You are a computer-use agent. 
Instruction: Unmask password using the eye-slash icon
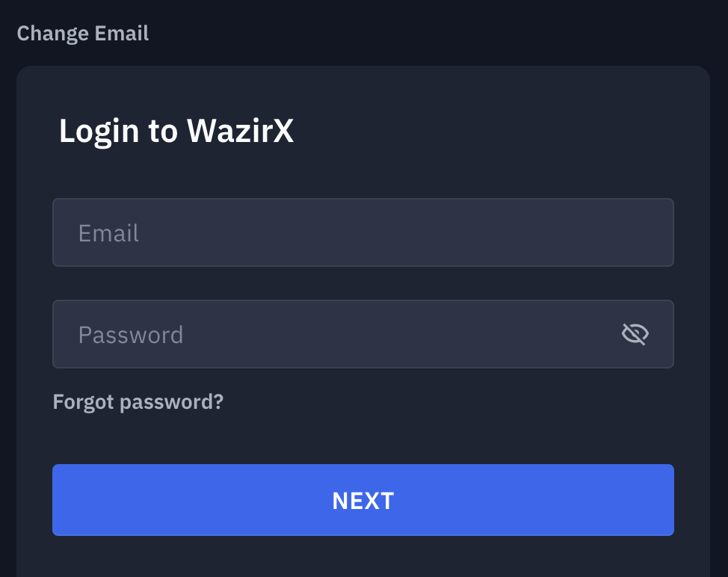(x=635, y=334)
